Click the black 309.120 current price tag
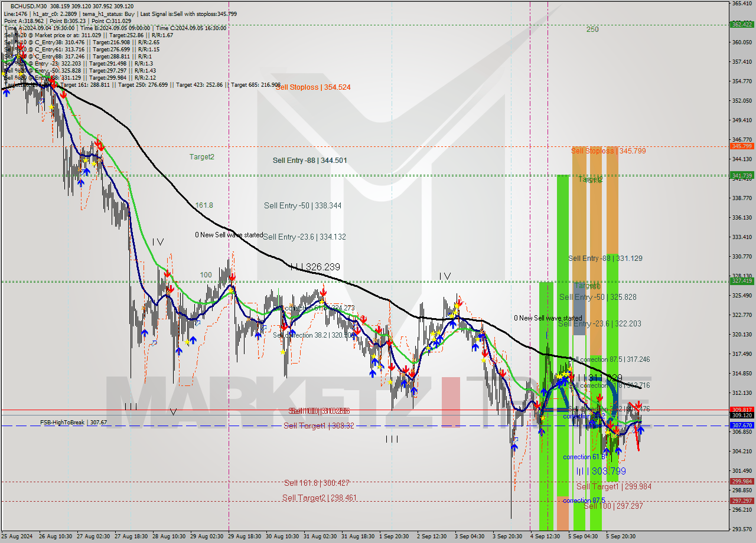The width and height of the screenshot is (756, 543). [742, 416]
